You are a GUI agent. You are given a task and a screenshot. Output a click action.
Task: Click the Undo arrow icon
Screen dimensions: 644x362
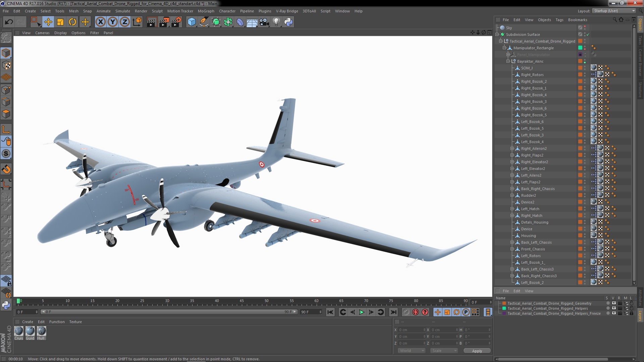[x=9, y=22]
